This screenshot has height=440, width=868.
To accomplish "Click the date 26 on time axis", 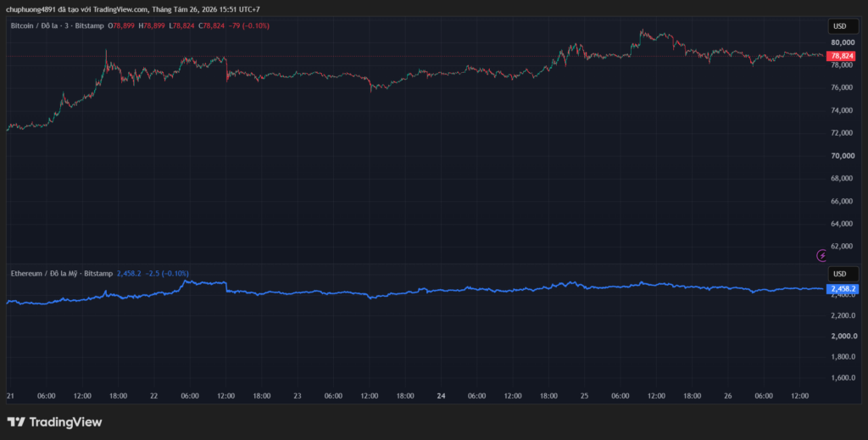I will [x=728, y=396].
